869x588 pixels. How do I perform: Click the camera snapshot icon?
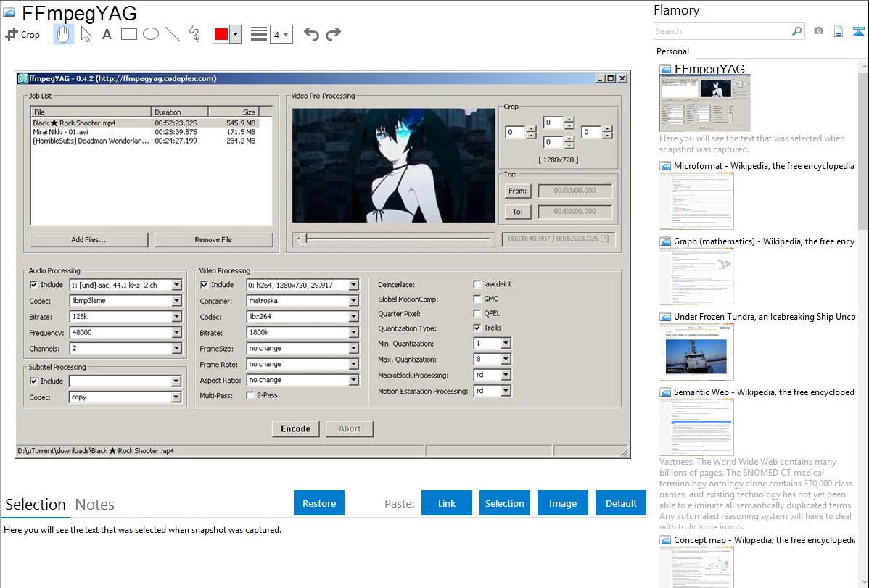818,31
